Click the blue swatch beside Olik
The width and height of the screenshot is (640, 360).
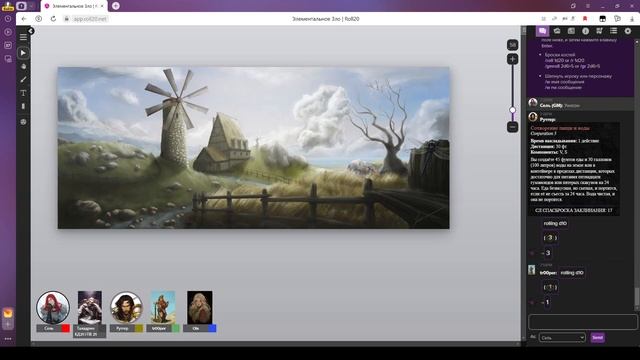tap(212, 328)
